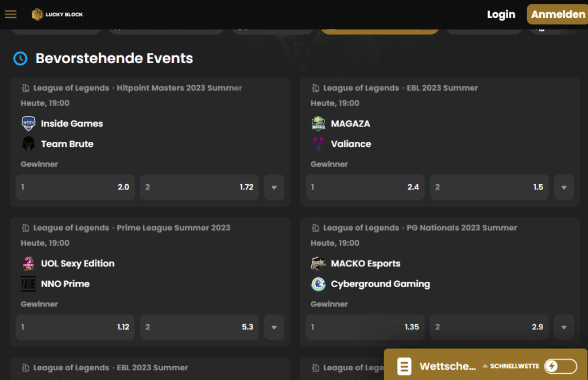The width and height of the screenshot is (588, 380).
Task: Open the Inside Games team name
Action: point(72,123)
